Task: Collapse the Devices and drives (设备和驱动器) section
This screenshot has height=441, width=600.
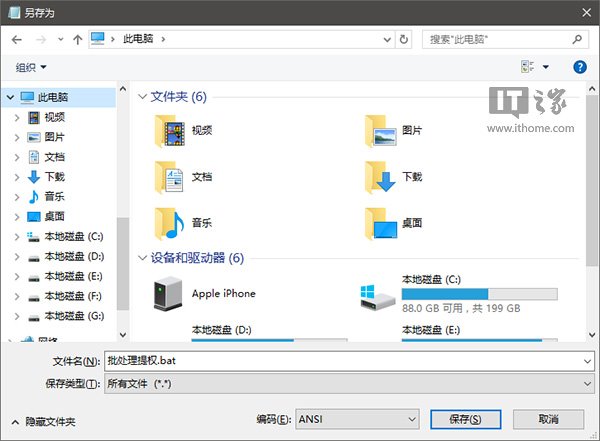Action: 142,258
